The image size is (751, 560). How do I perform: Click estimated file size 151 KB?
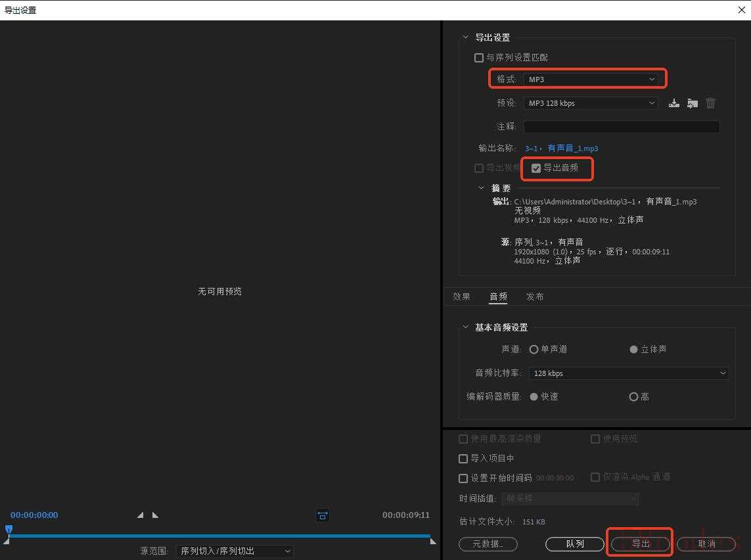coord(534,522)
